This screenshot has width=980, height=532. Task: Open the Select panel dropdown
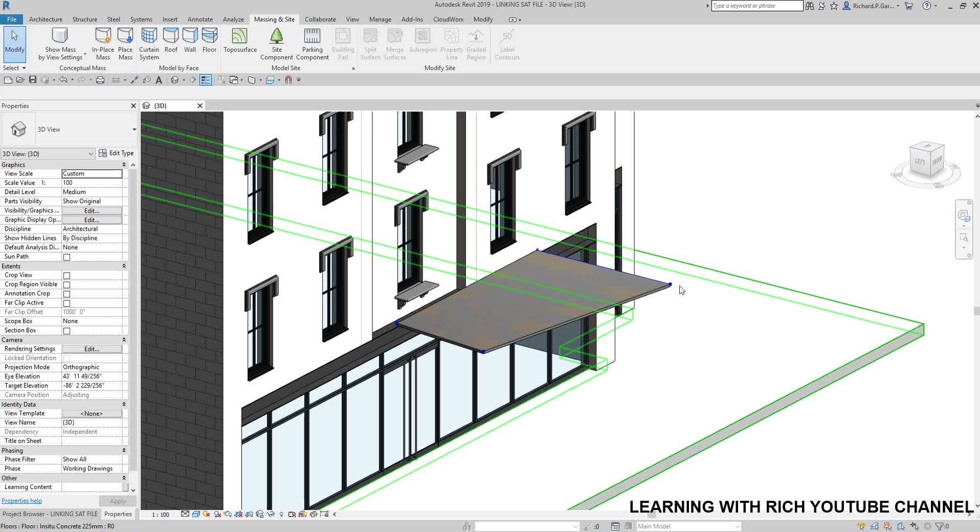click(x=14, y=68)
